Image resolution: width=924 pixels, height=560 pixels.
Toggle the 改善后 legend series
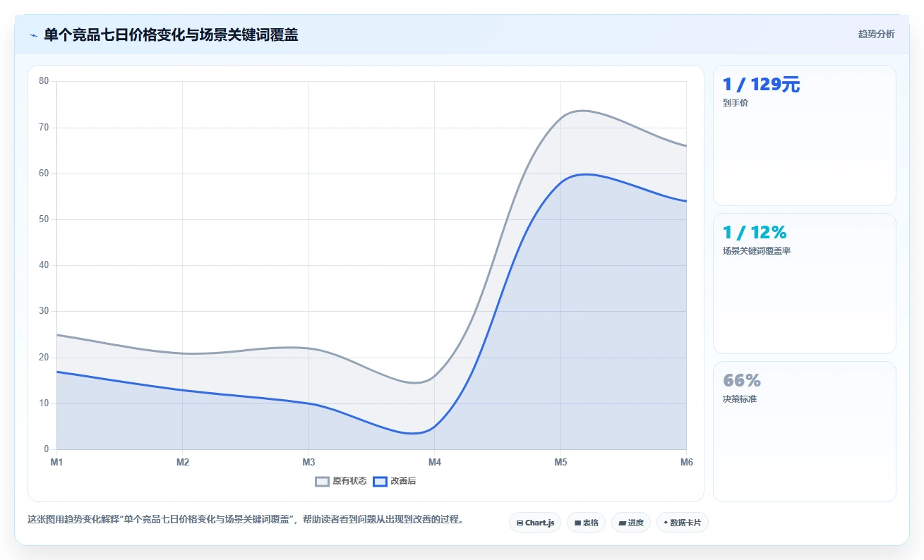click(395, 481)
